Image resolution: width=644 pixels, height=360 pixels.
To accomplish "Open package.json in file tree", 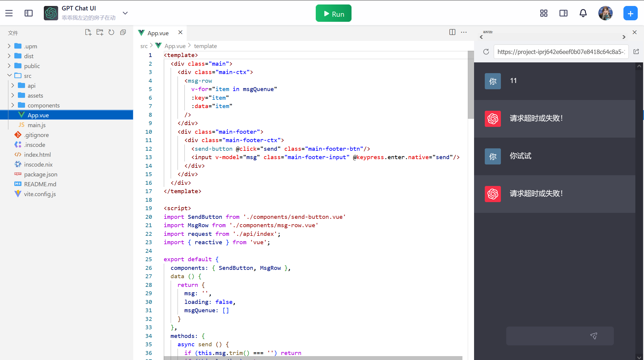I will [41, 174].
